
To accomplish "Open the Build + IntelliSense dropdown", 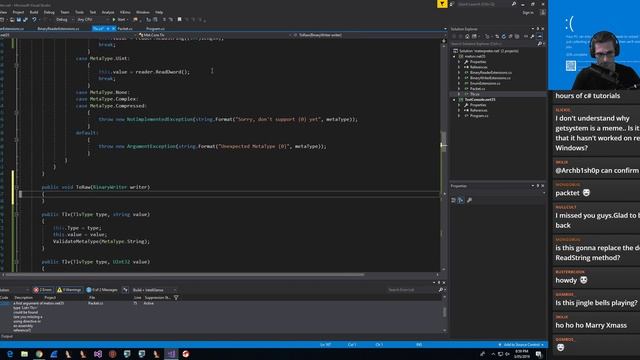I will pos(154,290).
